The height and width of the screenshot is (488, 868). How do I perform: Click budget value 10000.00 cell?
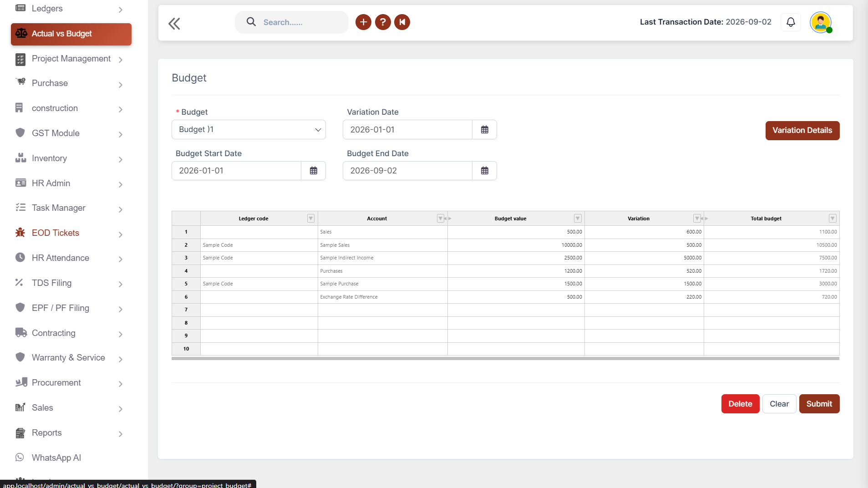(x=516, y=245)
